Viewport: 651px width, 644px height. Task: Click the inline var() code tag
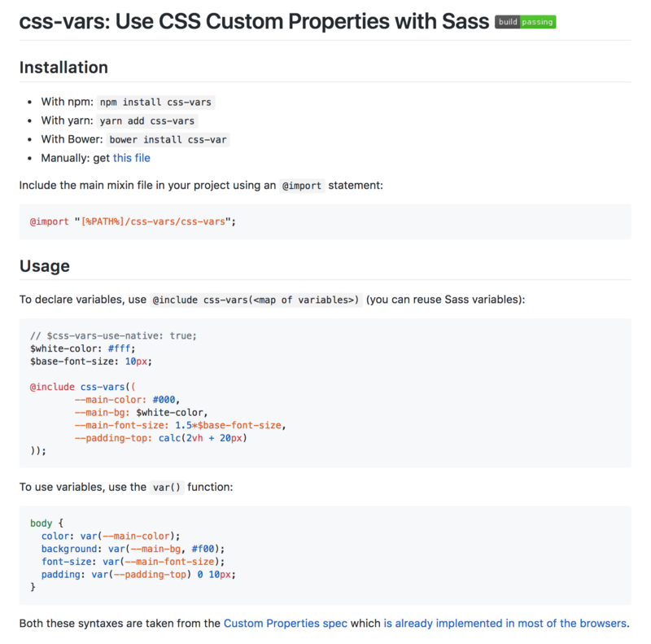[x=167, y=488]
